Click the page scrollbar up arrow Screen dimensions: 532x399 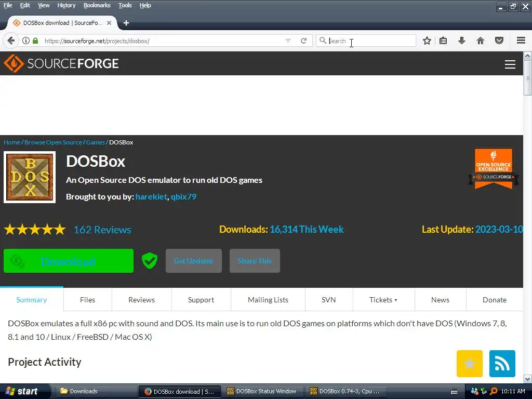528,56
